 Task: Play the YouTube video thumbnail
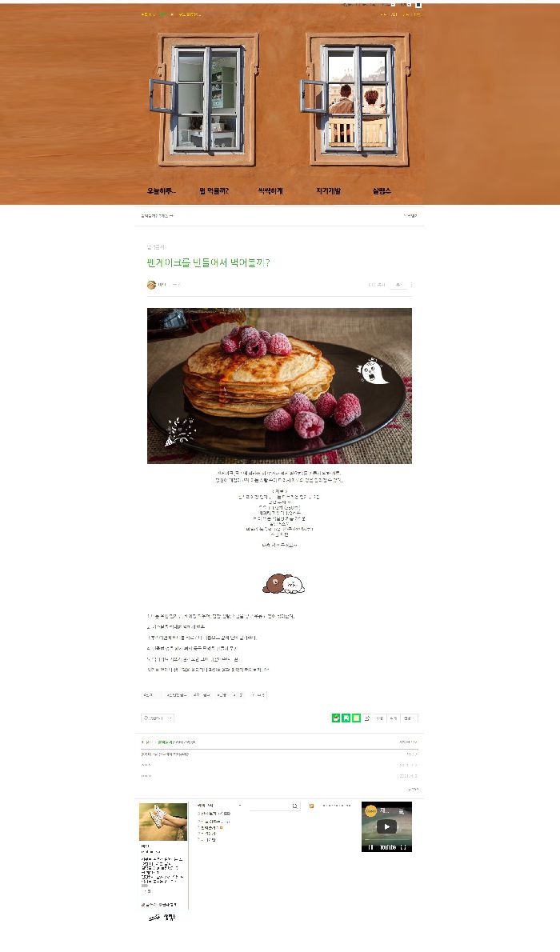(386, 826)
